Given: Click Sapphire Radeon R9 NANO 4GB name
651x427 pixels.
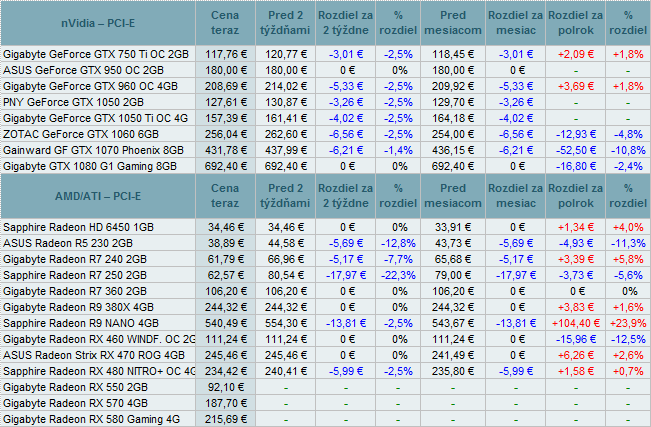Looking at the screenshot, I should [x=82, y=325].
